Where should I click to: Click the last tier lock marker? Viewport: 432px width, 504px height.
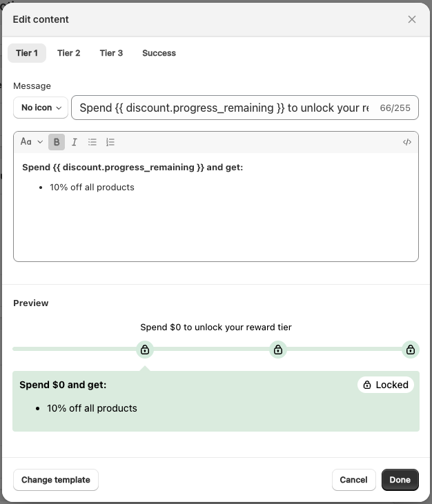[411, 350]
